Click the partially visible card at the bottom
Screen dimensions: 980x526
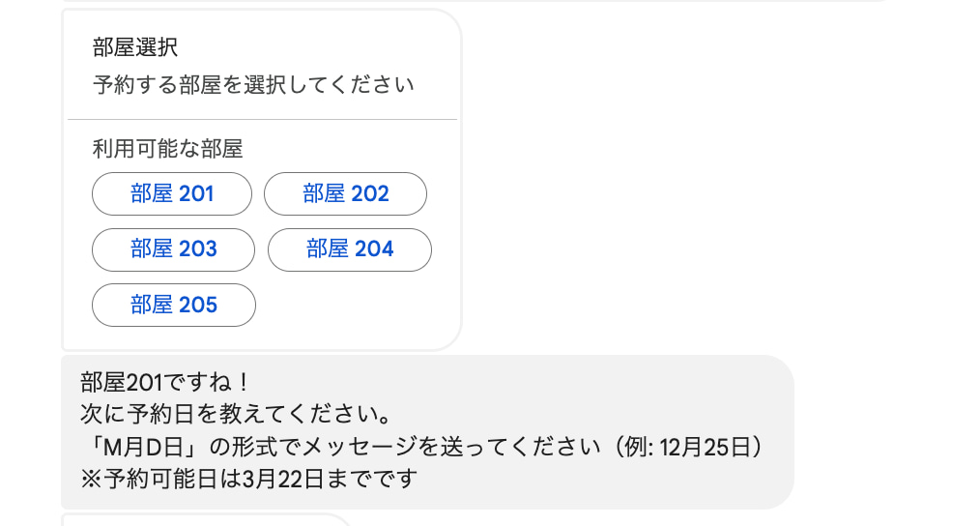(203, 520)
